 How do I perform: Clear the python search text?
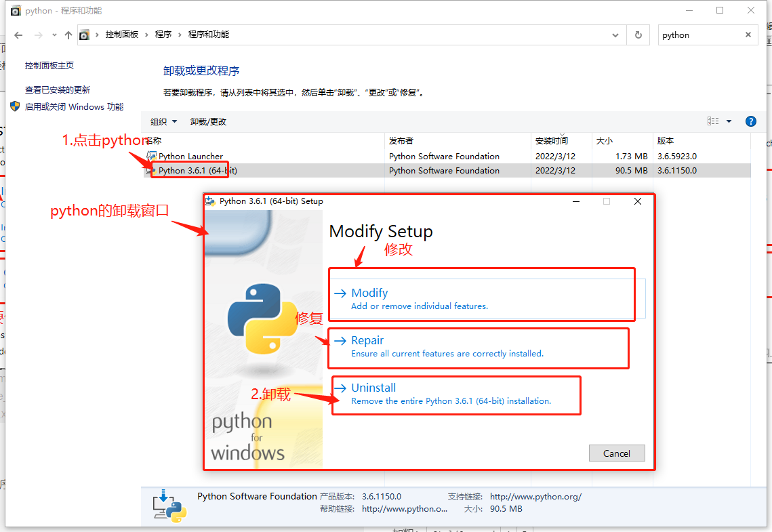748,35
